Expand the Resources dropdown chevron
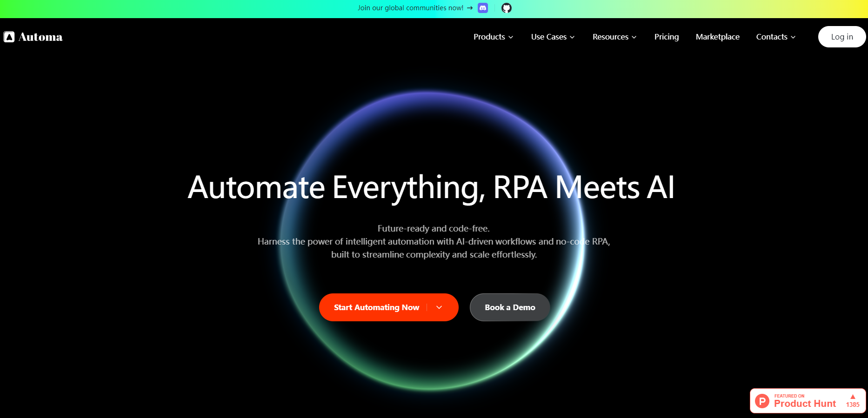 (634, 37)
